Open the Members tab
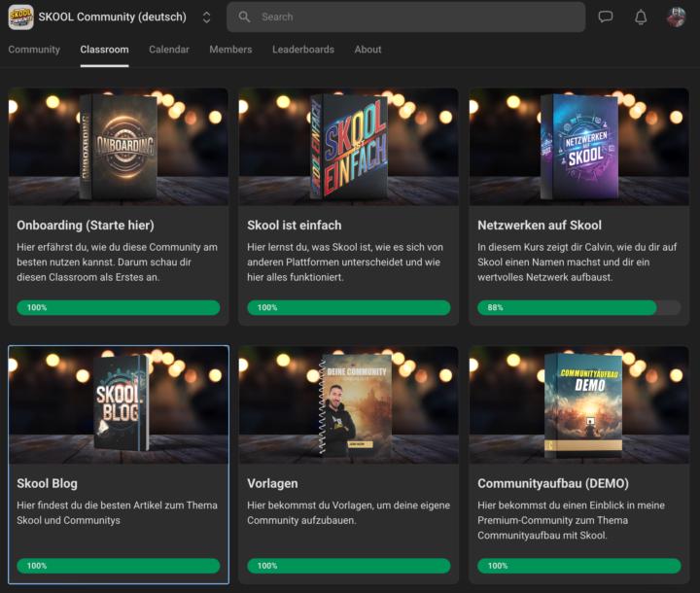The image size is (700, 593). pos(230,50)
